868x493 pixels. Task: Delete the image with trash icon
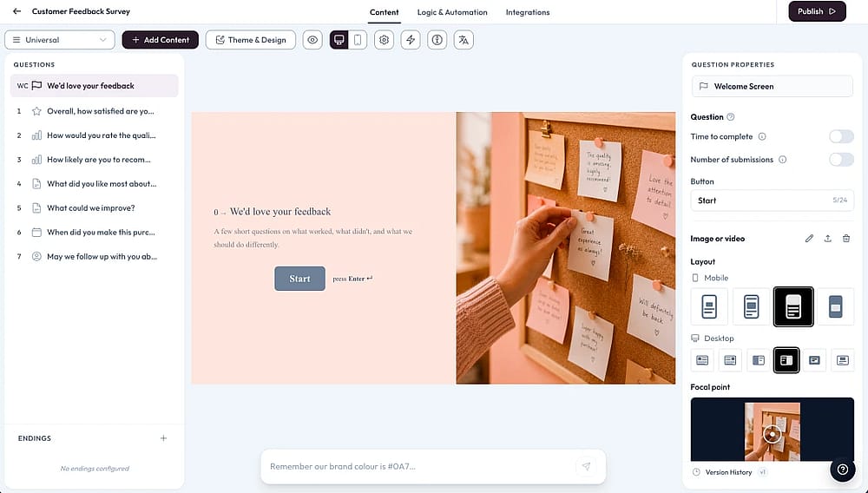[x=845, y=239]
